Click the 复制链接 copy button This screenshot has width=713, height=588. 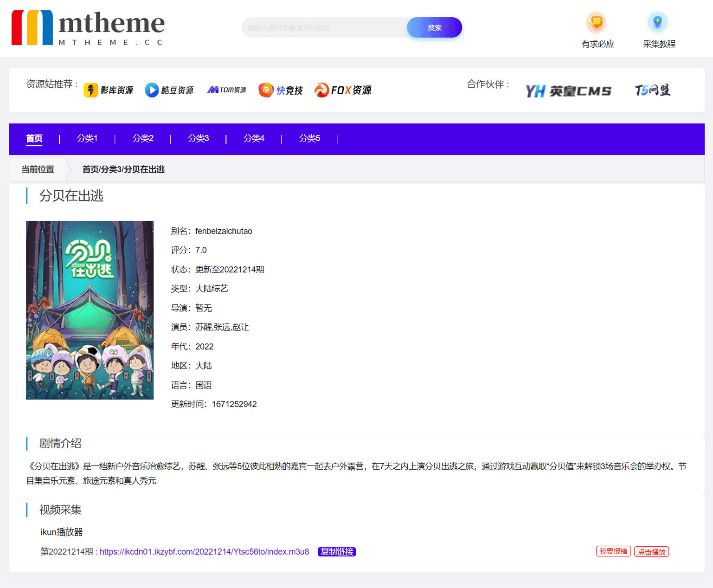pyautogui.click(x=337, y=552)
